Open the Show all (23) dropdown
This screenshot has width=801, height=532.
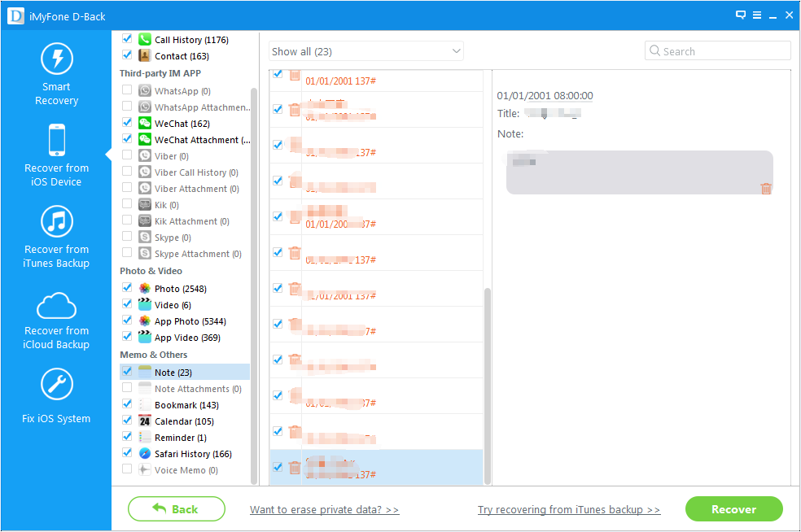coord(365,51)
